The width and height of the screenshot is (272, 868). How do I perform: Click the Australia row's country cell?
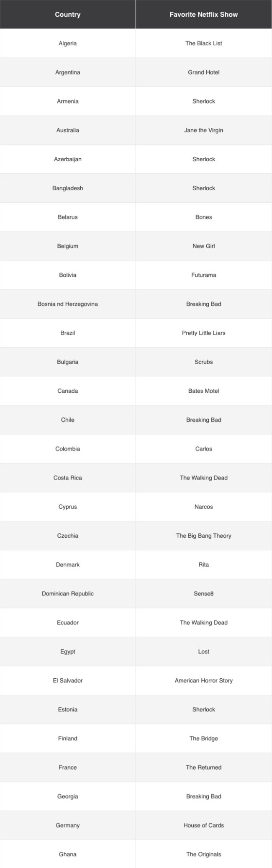tap(68, 130)
